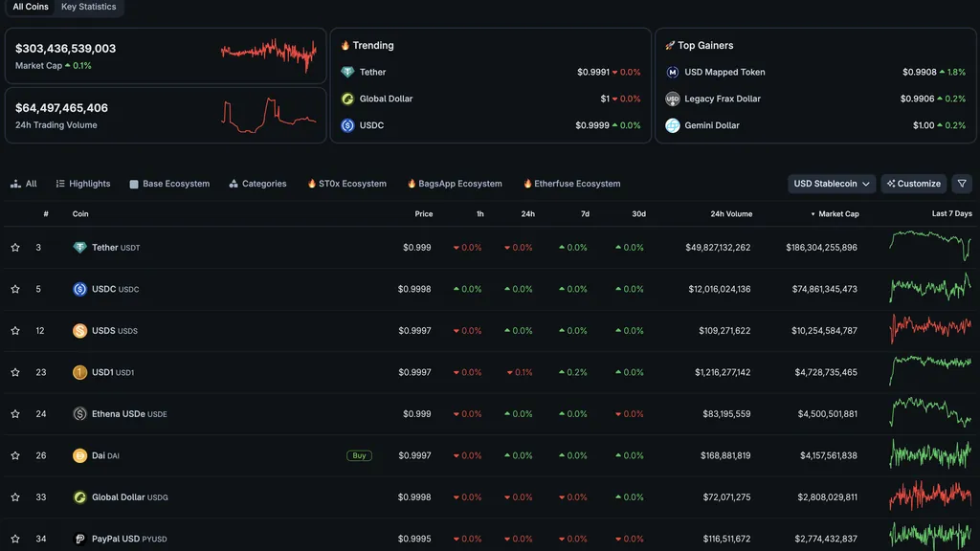
Task: Favorite the USD1 coin row
Action: click(x=15, y=372)
